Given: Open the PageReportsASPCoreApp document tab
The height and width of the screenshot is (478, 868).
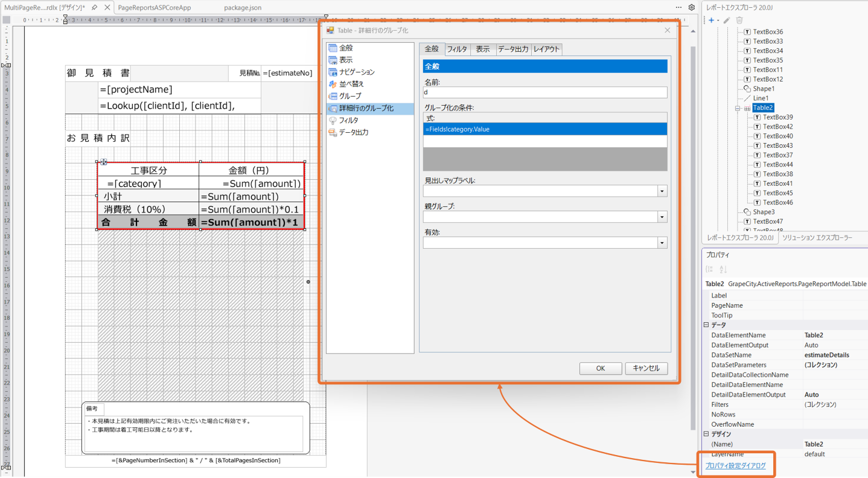Looking at the screenshot, I should [x=155, y=8].
